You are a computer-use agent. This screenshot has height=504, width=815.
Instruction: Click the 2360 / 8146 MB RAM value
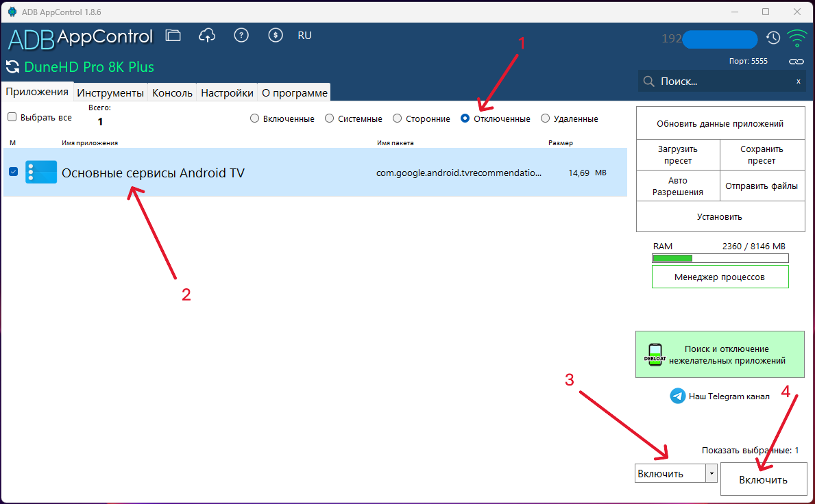click(x=754, y=246)
